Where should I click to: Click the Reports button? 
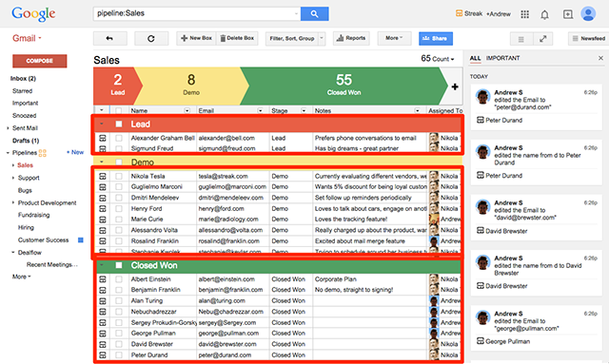click(351, 38)
